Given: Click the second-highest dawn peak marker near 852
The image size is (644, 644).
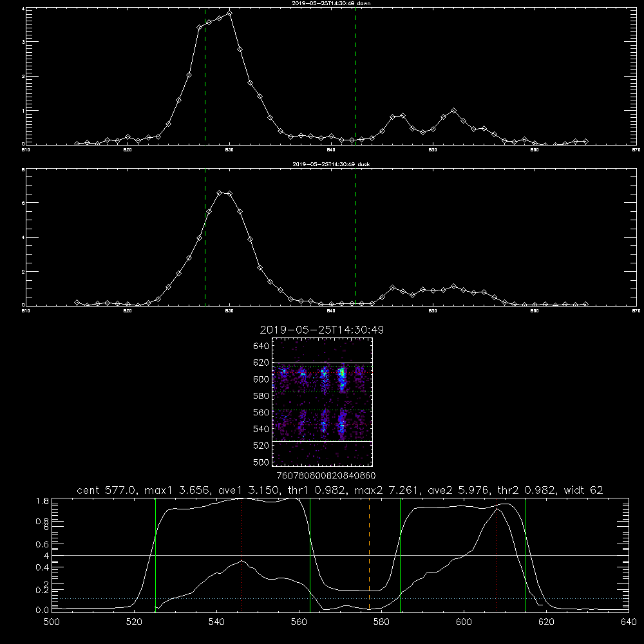Looking at the screenshot, I should (453, 111).
